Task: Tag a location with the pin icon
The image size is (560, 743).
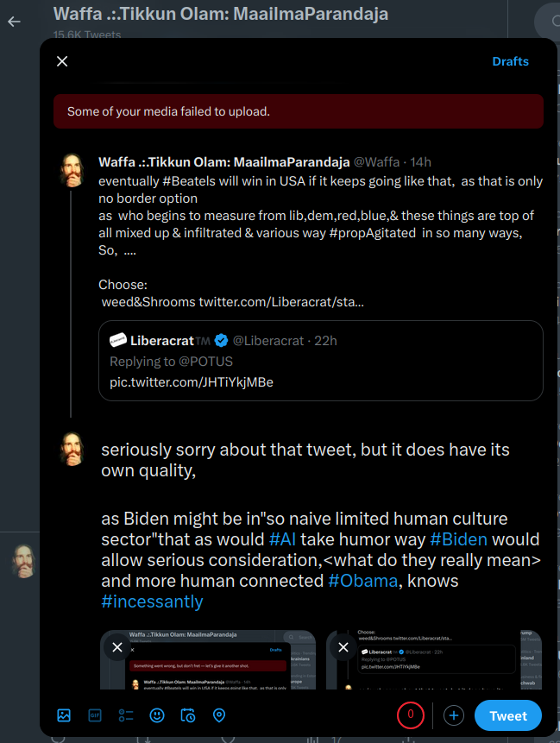Action: click(219, 715)
